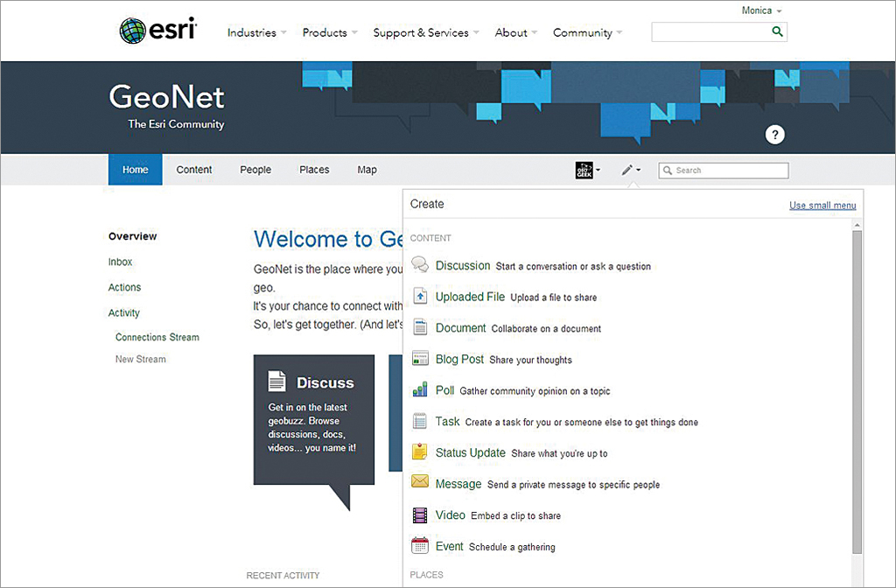Open Overview in the sidebar

coord(133,236)
